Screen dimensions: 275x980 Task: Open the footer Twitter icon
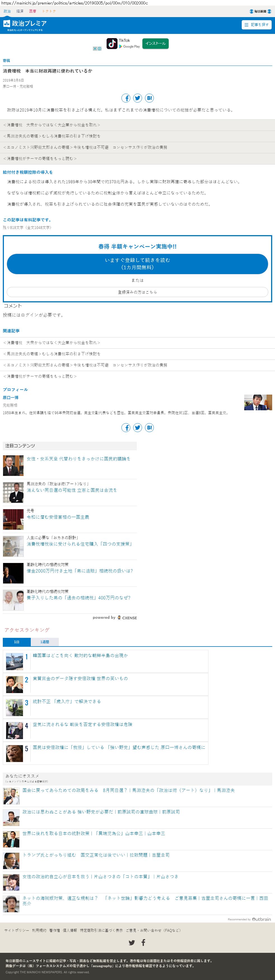pos(132,942)
